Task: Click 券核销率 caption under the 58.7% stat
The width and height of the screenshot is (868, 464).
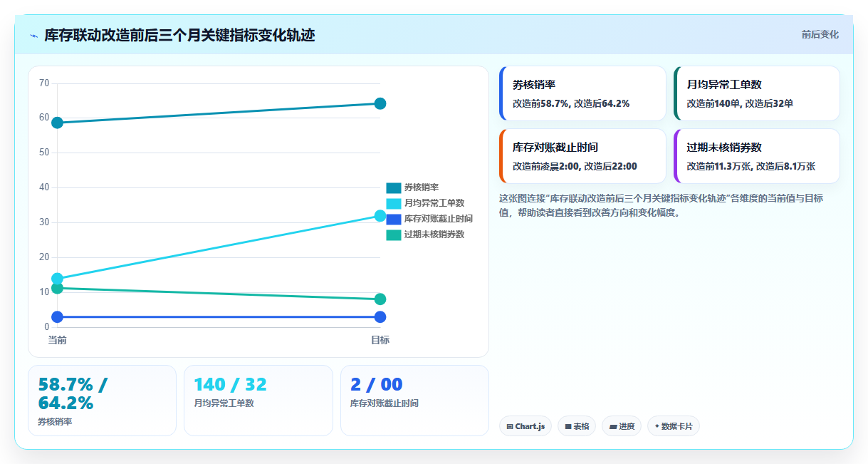Action: click(55, 421)
